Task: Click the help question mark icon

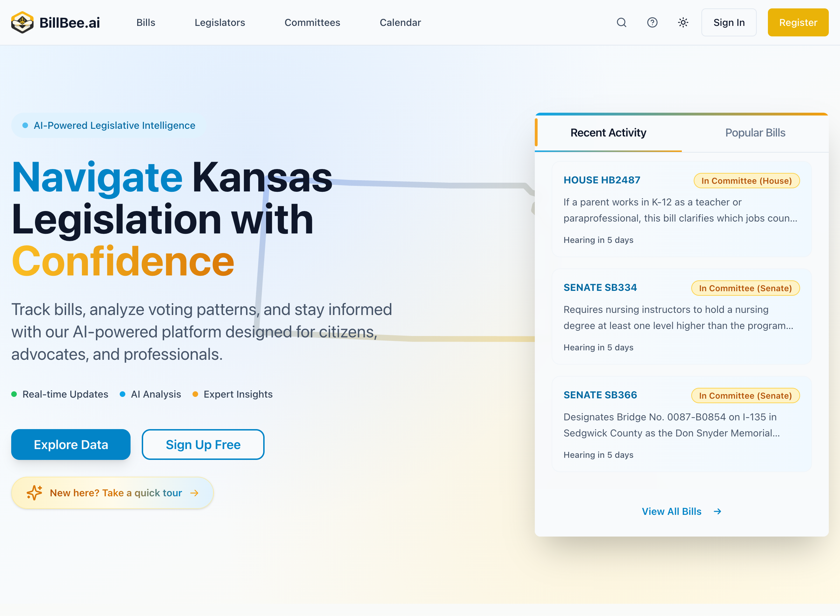Action: tap(652, 22)
